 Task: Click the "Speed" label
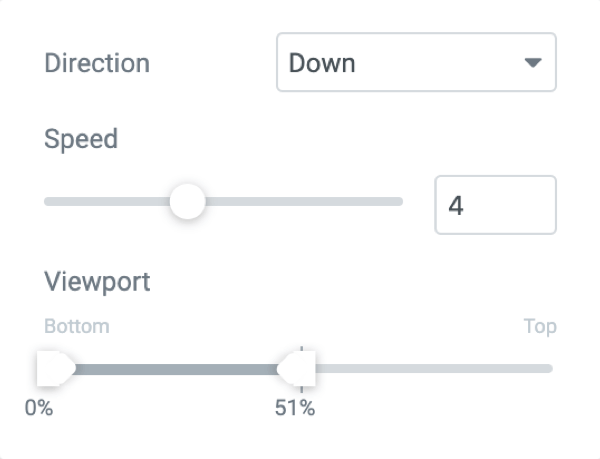click(81, 139)
